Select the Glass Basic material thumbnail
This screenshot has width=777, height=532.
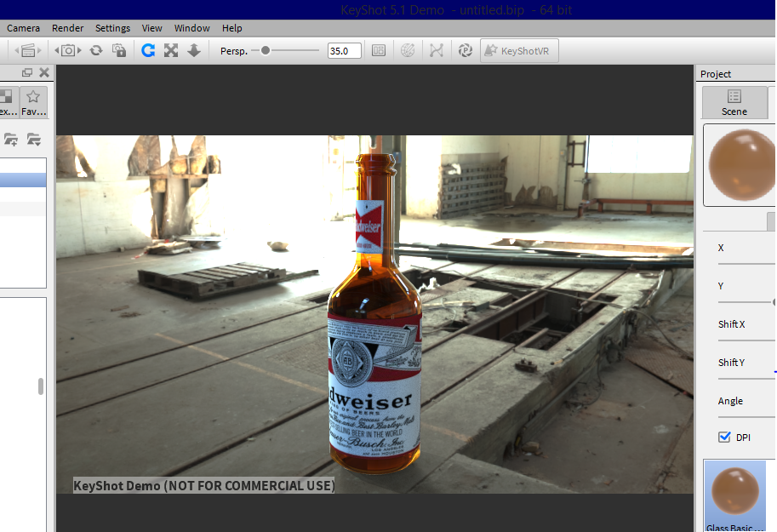[x=735, y=496]
